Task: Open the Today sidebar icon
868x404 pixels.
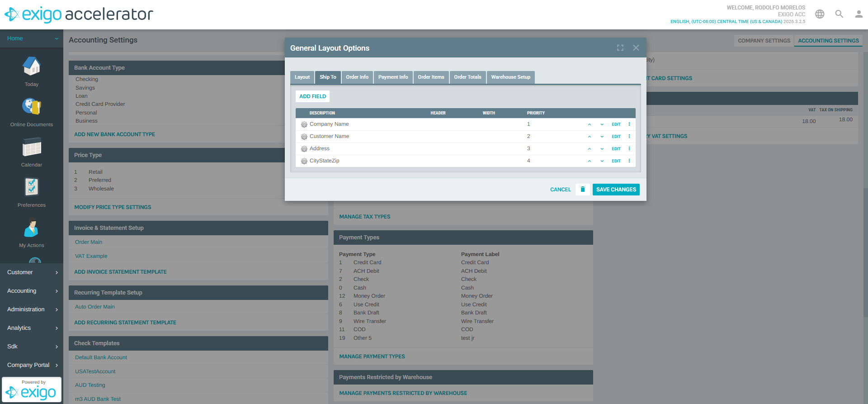Action: 32,67
